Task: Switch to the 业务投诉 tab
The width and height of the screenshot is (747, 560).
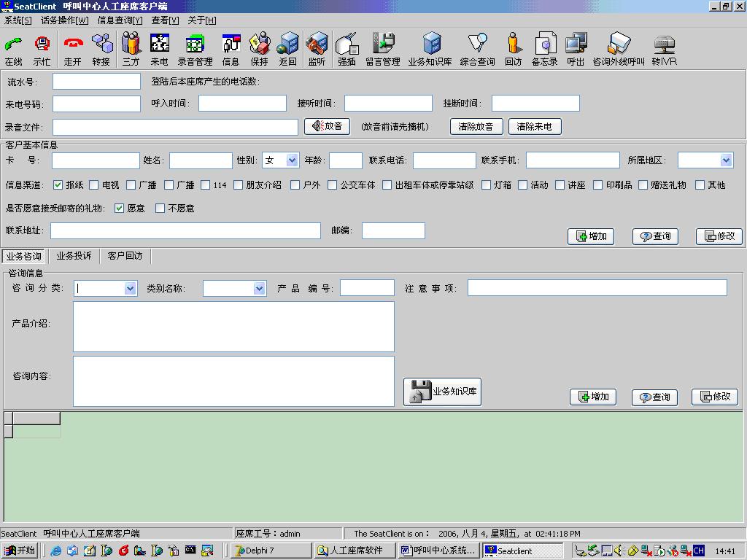Action: (74, 256)
